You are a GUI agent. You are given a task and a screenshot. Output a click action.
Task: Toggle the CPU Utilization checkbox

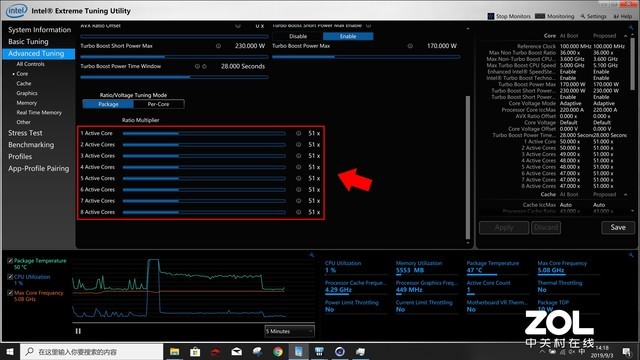[x=10, y=277]
